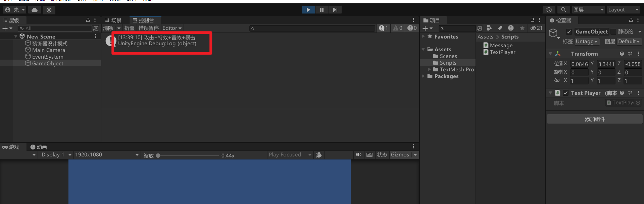Click the console search field
644x204 pixels.
coord(312,28)
